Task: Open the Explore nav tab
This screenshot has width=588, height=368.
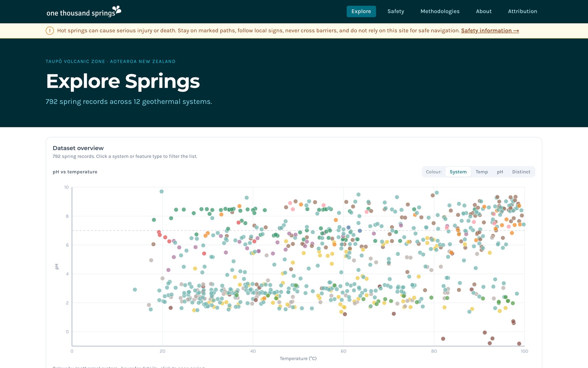Action: [x=361, y=11]
